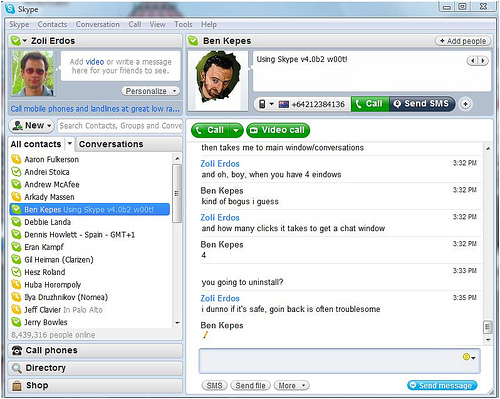Switch to the All contacts tab

tap(36, 144)
